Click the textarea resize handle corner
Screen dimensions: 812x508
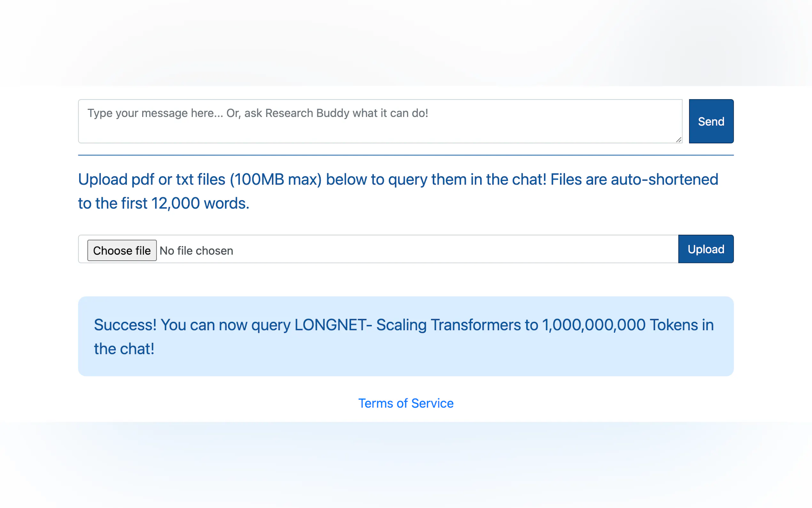(x=678, y=140)
